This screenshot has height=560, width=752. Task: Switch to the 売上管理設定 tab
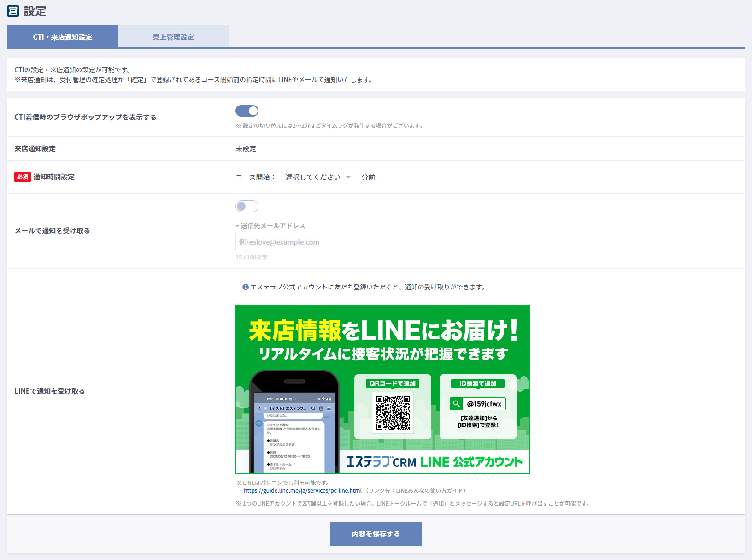tap(173, 36)
